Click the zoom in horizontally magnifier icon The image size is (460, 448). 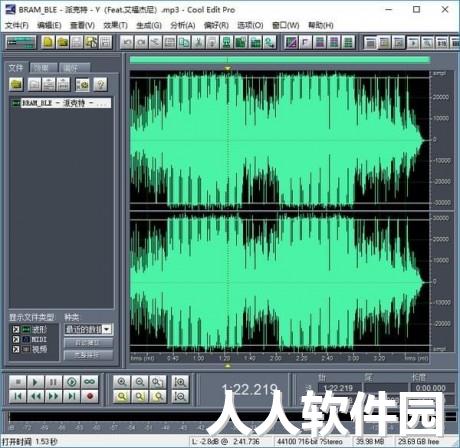[122, 382]
